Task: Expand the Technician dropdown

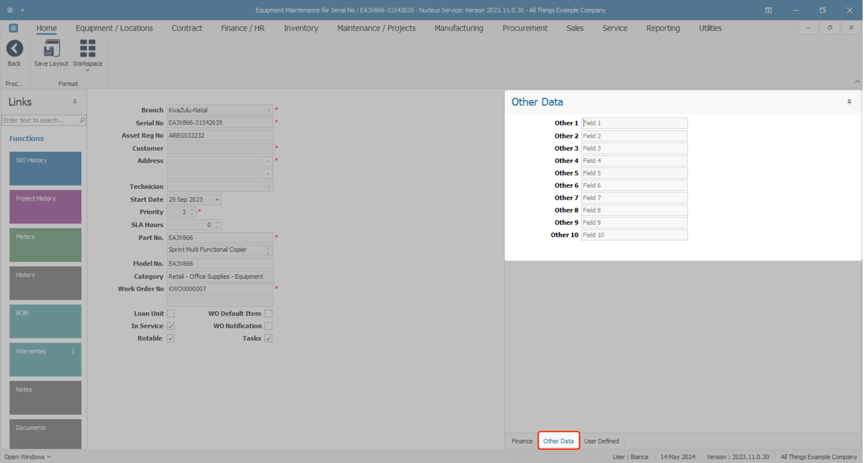Action: pos(269,187)
